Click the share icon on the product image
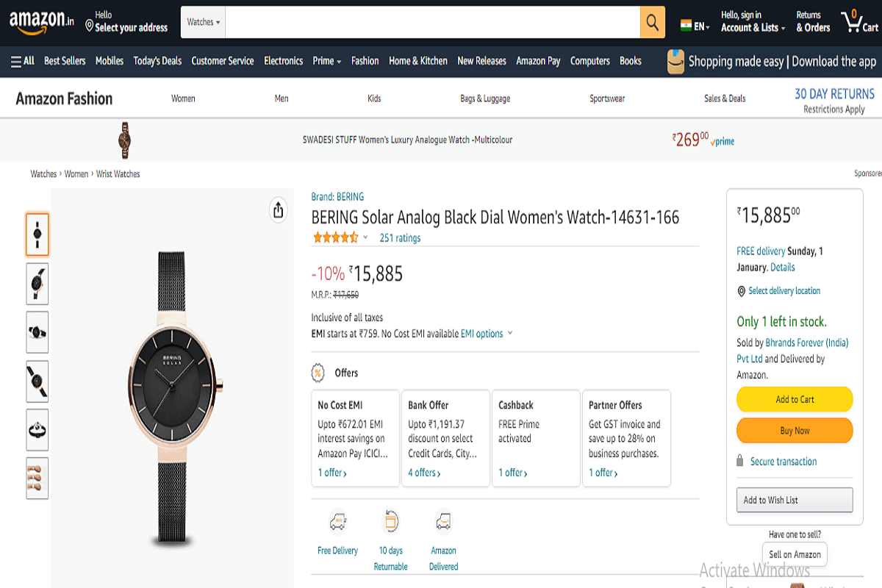This screenshot has width=882, height=588. coord(278,210)
